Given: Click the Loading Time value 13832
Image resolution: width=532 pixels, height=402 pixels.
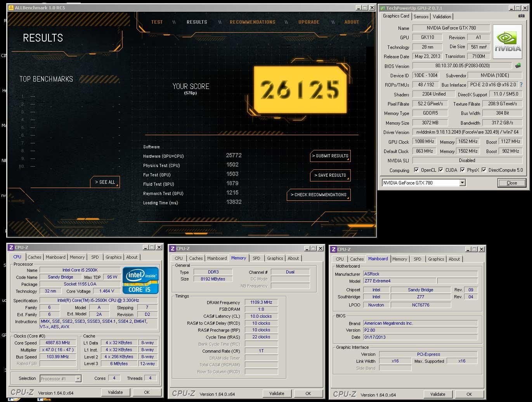Looking at the screenshot, I should [234, 202].
